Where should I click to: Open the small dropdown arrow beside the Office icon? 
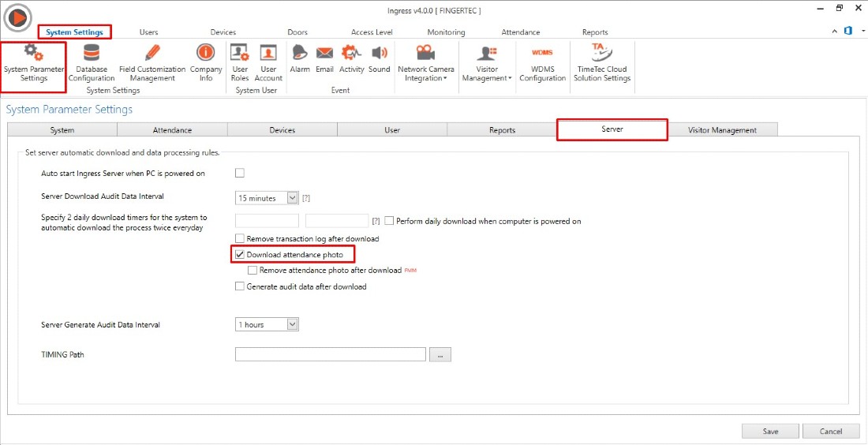pyautogui.click(x=863, y=32)
